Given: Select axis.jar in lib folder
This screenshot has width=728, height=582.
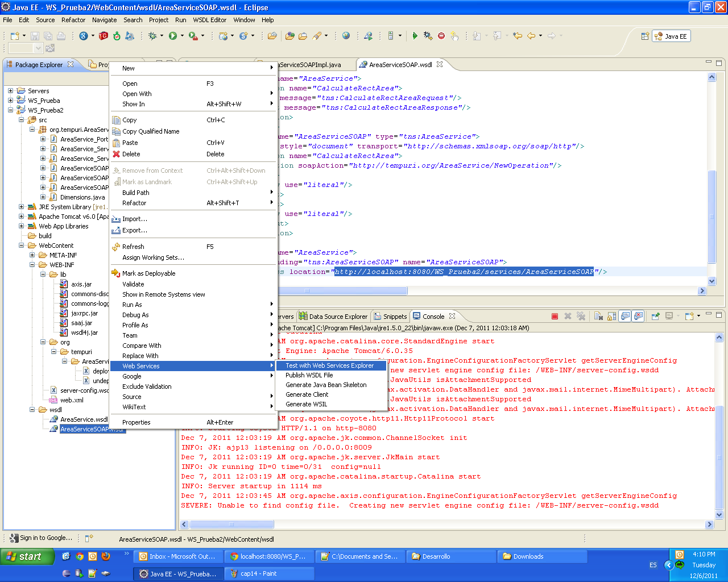Looking at the screenshot, I should click(x=81, y=284).
